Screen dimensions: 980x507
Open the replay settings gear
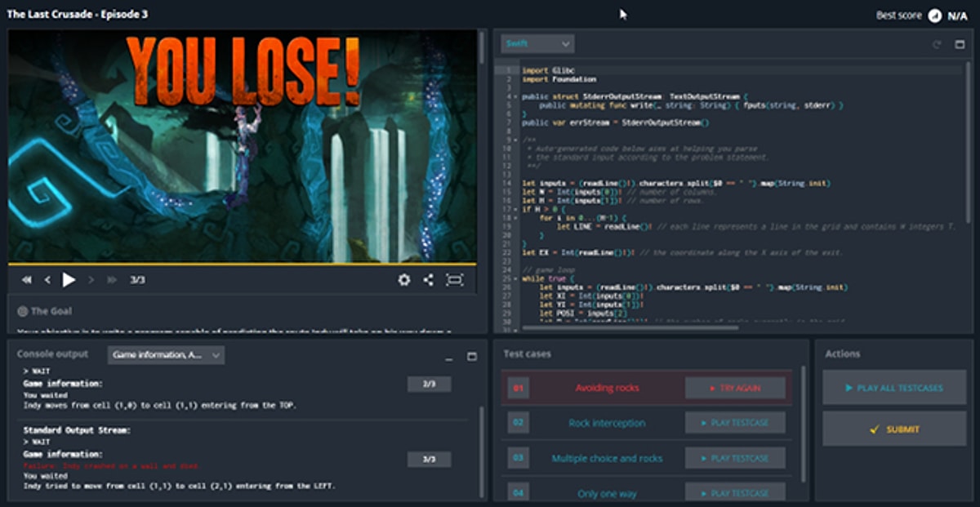pyautogui.click(x=403, y=280)
